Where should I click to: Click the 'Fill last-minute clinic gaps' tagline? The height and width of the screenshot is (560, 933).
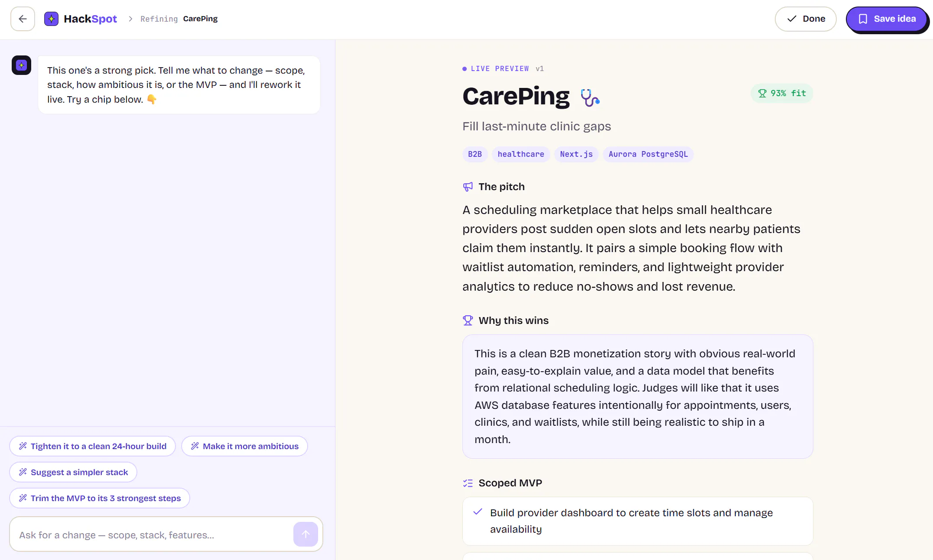536,126
